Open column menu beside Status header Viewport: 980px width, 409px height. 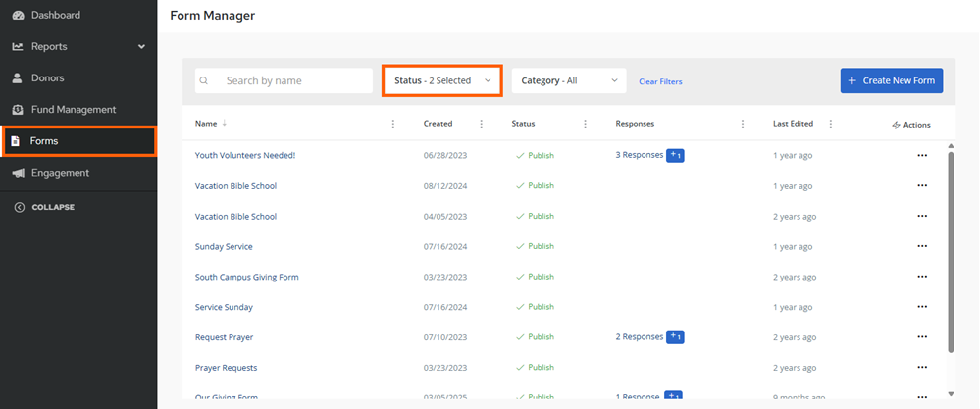pyautogui.click(x=585, y=124)
